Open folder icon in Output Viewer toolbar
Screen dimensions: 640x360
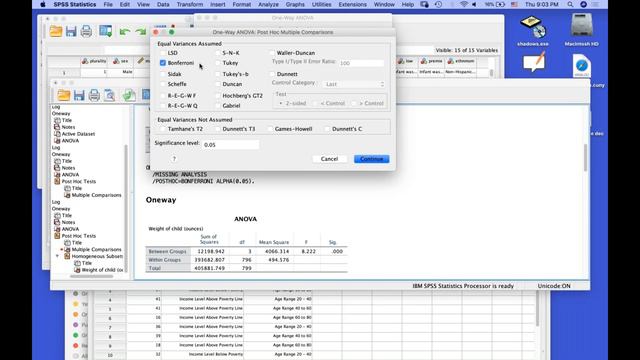(64, 95)
